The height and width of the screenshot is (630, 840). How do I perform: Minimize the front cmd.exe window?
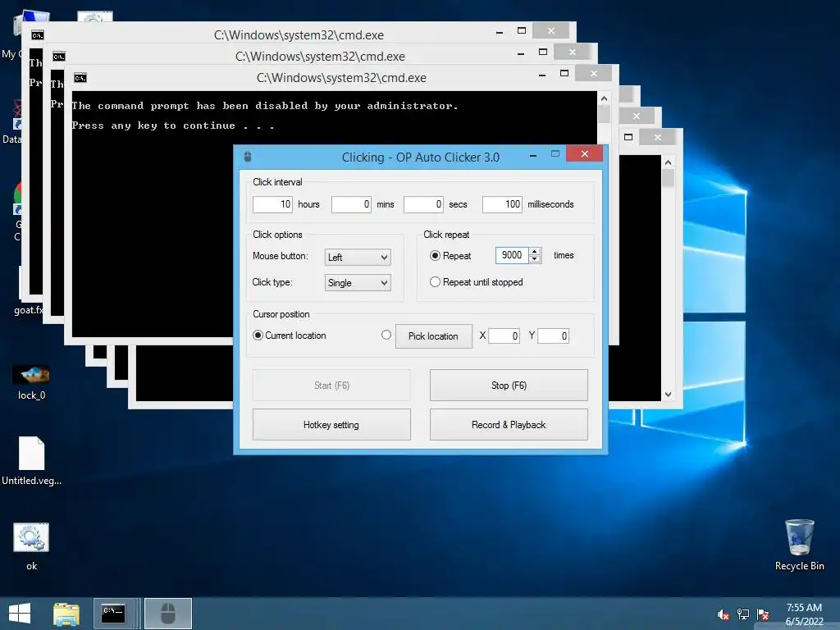click(542, 75)
